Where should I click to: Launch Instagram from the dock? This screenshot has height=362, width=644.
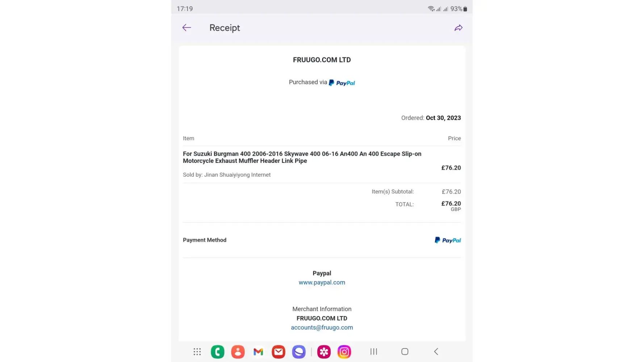pyautogui.click(x=344, y=352)
